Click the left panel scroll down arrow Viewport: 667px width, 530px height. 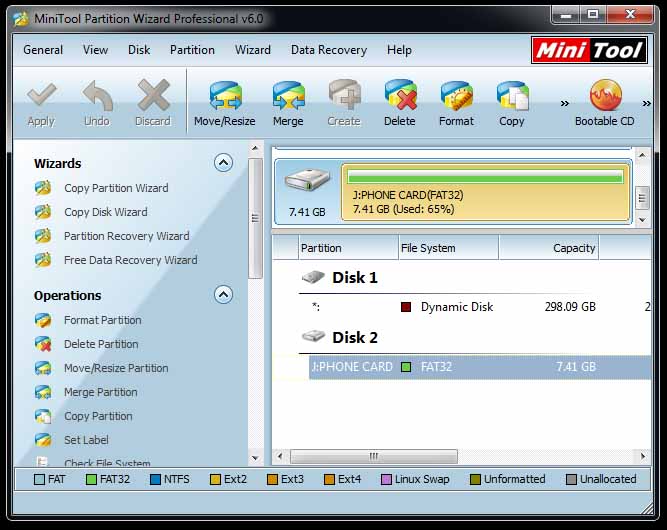point(255,458)
